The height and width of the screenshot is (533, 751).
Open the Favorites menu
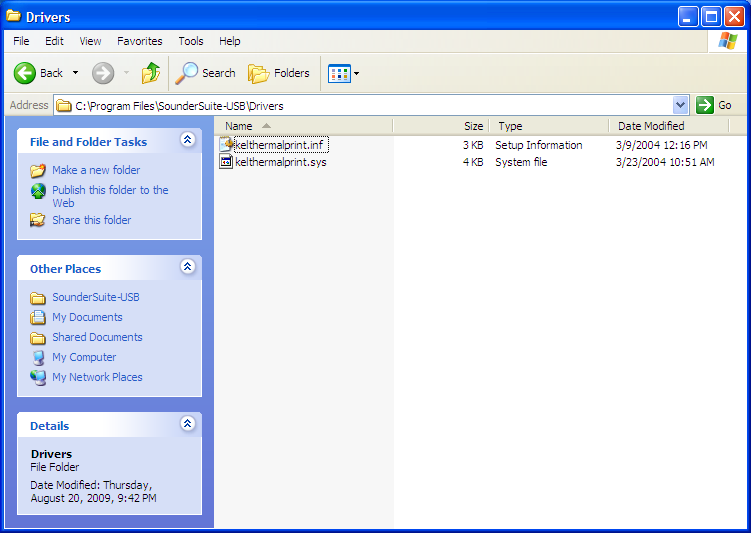139,41
